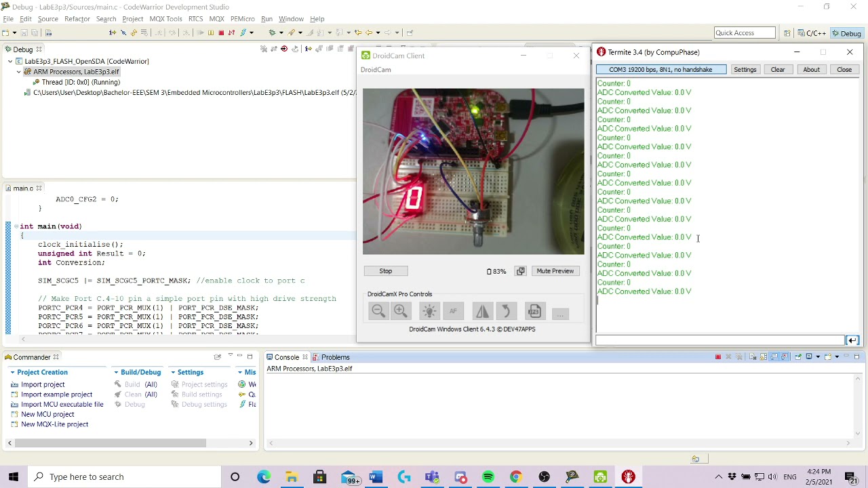Click the Import project icon in Commander
This screenshot has height=488, width=868.
pyautogui.click(x=15, y=384)
